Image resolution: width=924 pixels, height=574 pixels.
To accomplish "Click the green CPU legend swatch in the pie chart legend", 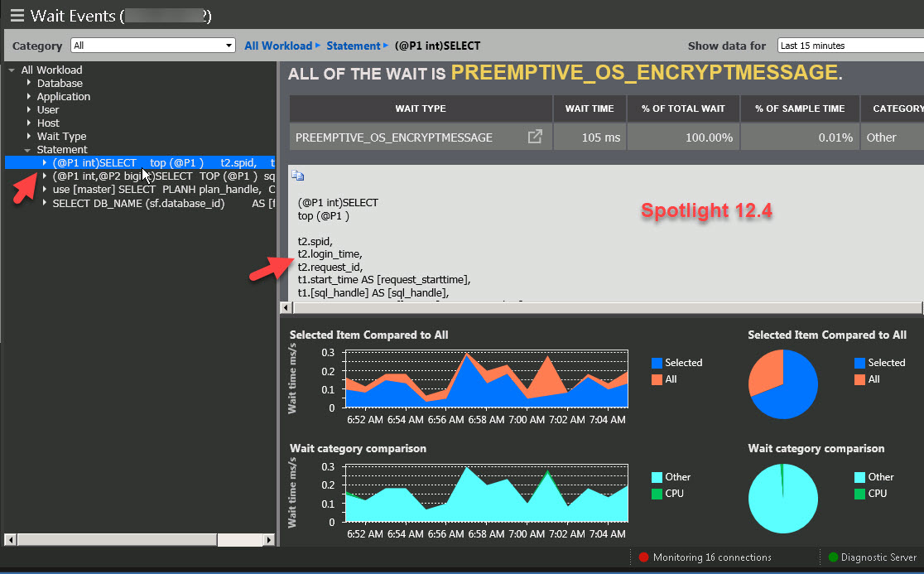I will coord(860,494).
